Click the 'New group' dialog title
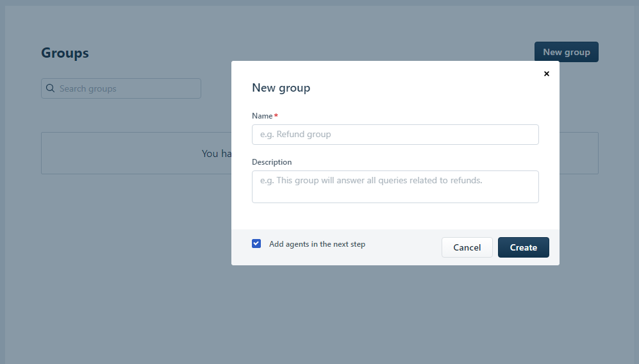 tap(281, 88)
